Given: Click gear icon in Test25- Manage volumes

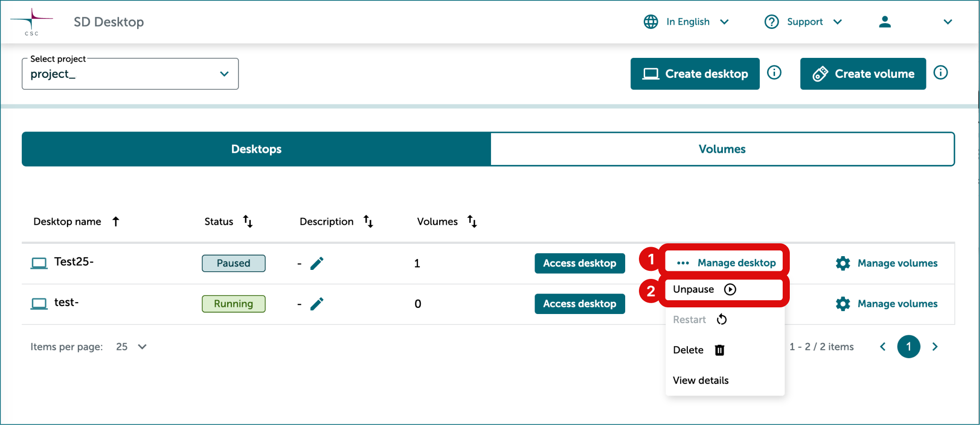Looking at the screenshot, I should [843, 263].
